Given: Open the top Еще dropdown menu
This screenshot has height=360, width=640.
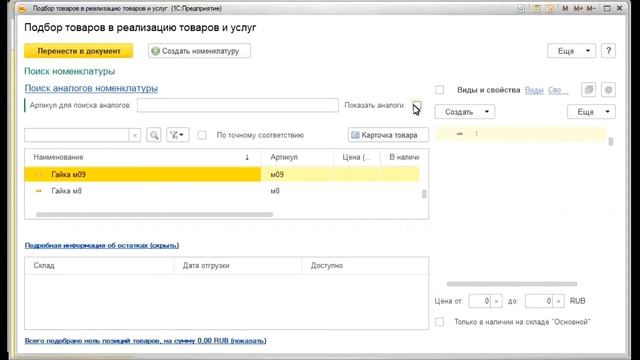Looking at the screenshot, I should pyautogui.click(x=571, y=51).
